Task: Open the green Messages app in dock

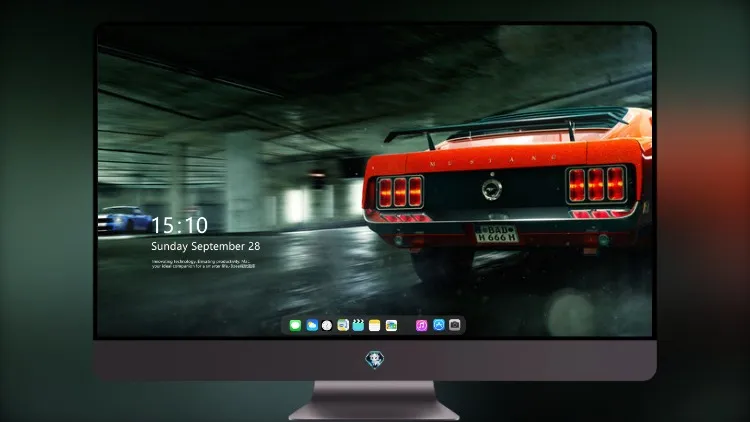Action: [295, 325]
